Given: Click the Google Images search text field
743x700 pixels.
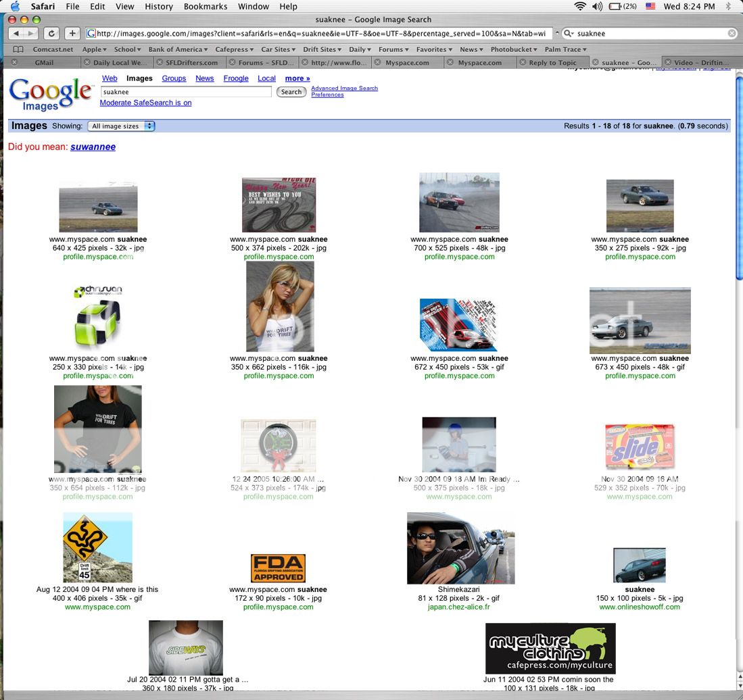Looking at the screenshot, I should [186, 92].
